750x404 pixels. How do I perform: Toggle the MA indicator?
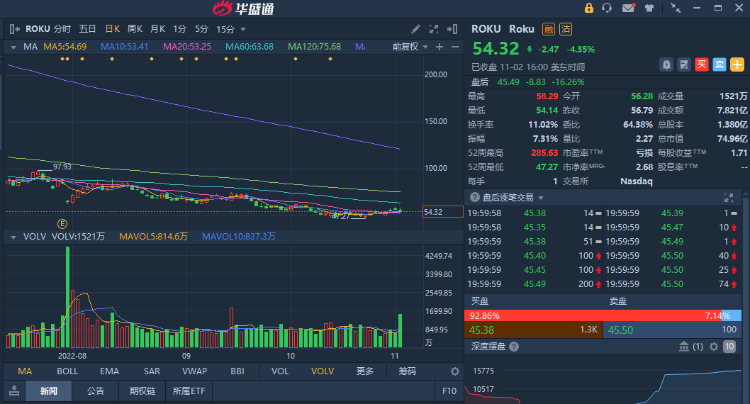[x=25, y=371]
